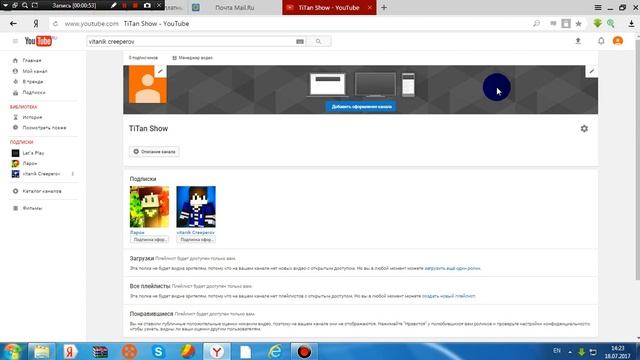Image resolution: width=640 pixels, height=360 pixels.
Task: Open the YouTube hamburger guide menu
Action: tap(15, 41)
